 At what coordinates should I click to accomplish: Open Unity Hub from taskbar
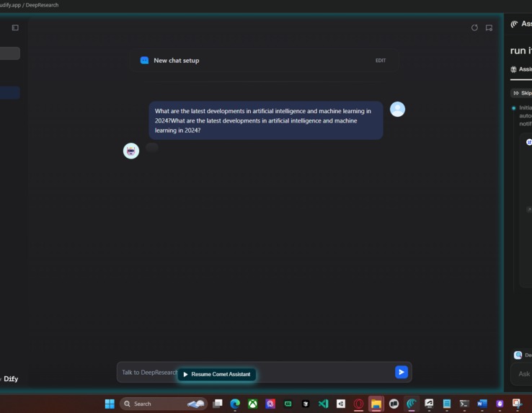point(341,404)
